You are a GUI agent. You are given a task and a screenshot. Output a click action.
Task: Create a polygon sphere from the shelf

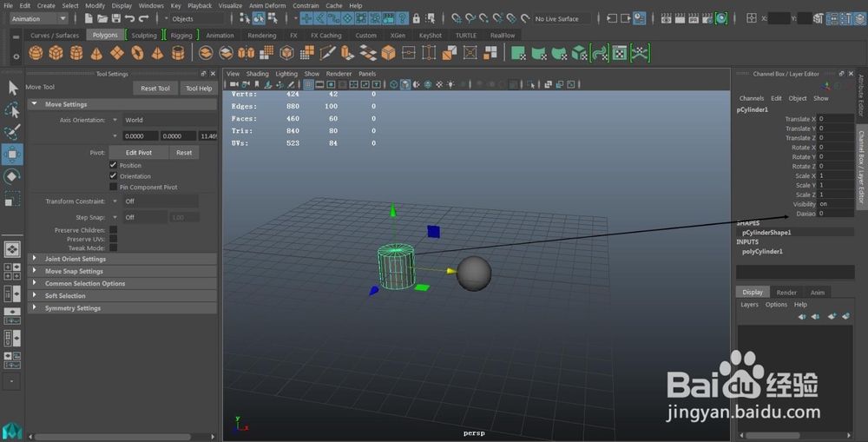36,53
